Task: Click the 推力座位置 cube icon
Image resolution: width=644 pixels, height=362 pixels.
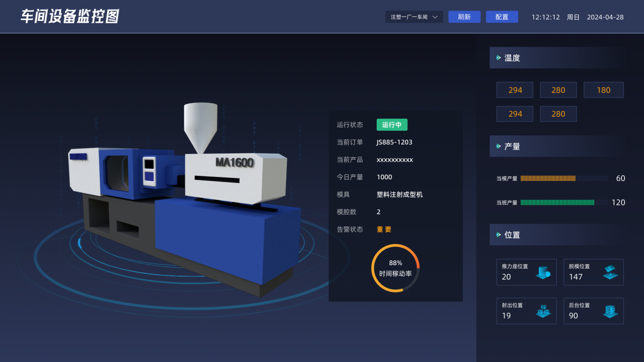Action: [543, 273]
